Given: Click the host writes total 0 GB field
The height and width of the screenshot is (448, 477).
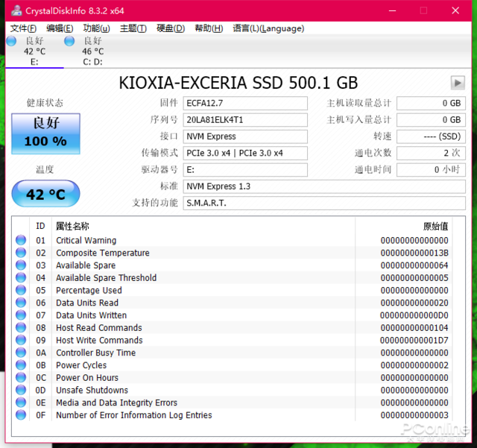Looking at the screenshot, I should pos(431,120).
